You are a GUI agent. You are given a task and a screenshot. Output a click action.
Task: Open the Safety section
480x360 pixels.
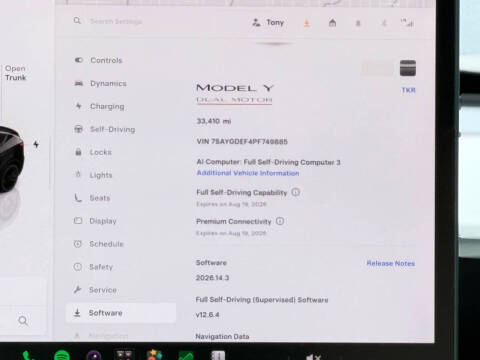click(x=93, y=267)
